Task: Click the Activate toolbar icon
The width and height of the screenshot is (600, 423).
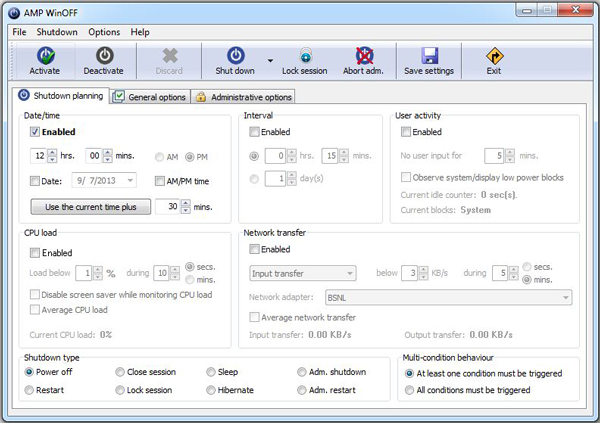Action: [x=46, y=56]
